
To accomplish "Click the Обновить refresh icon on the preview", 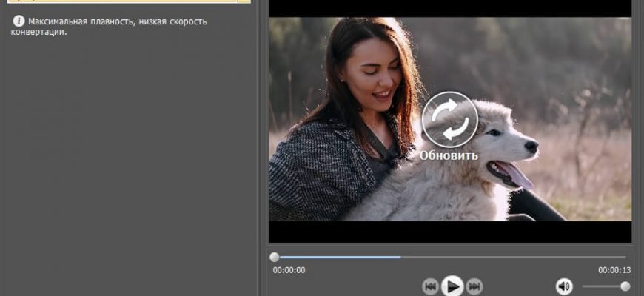I will [450, 119].
